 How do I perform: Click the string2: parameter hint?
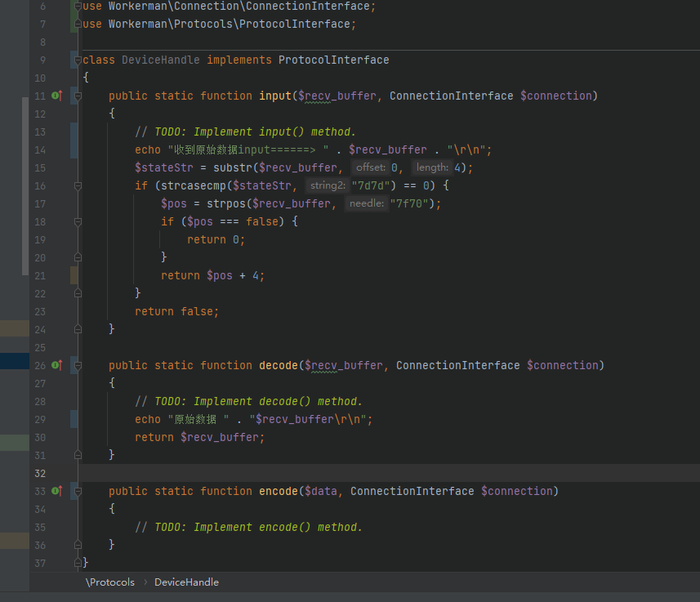pyautogui.click(x=328, y=185)
